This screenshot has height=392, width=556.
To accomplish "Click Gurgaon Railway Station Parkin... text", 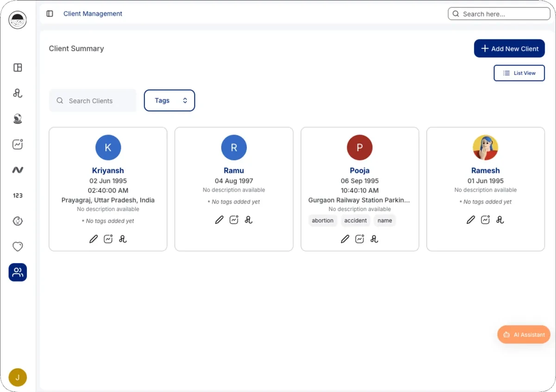I will 359,200.
